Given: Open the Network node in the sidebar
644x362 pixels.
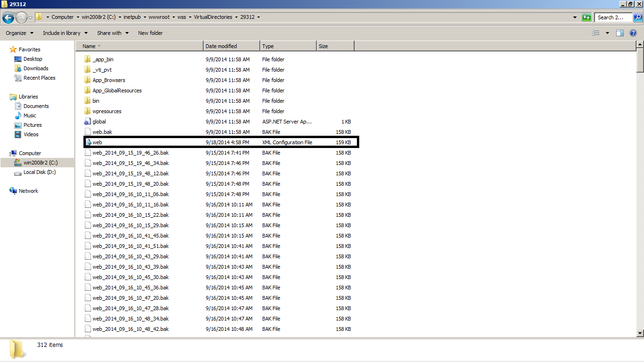Looking at the screenshot, I should click(27, 191).
